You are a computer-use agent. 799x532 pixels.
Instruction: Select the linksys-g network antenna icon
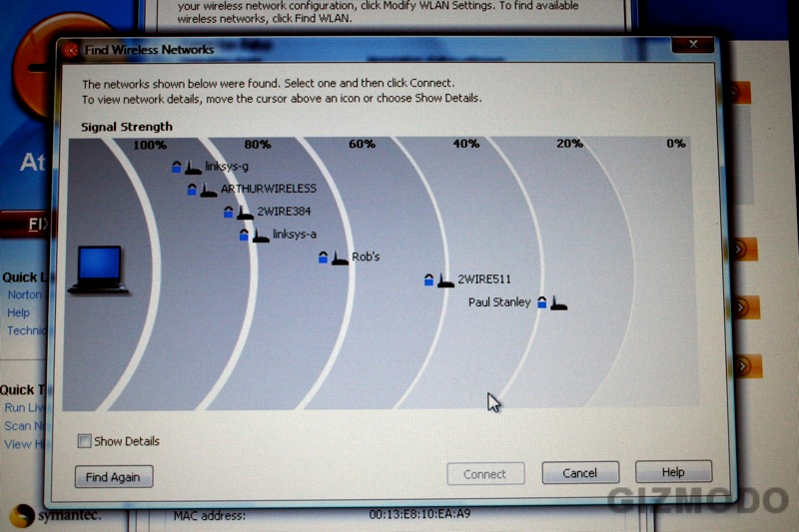tap(193, 167)
